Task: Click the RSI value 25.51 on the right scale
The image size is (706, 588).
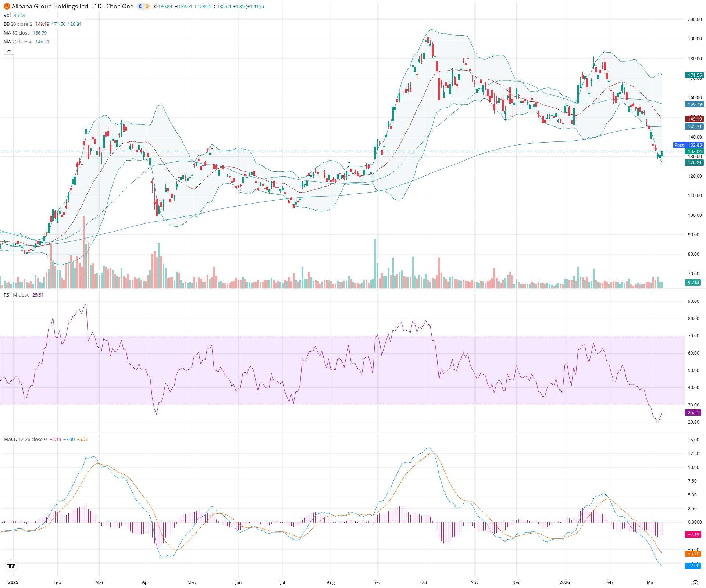Action: click(693, 412)
